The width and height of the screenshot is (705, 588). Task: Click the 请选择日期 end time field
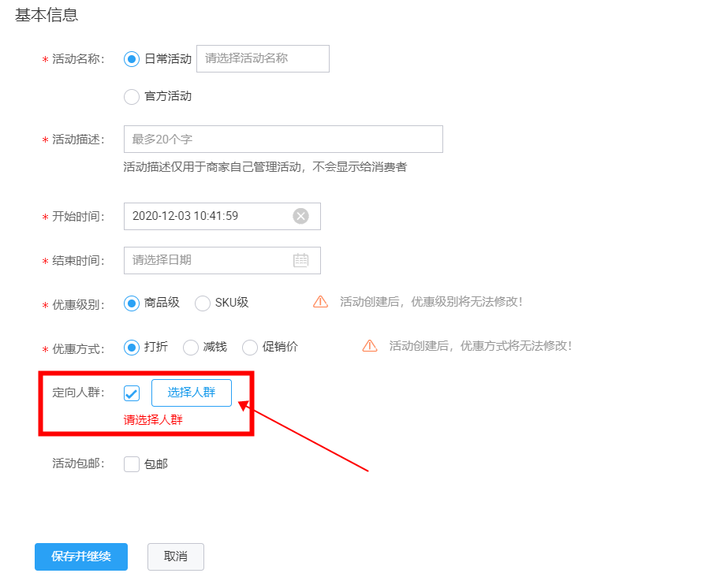222,260
